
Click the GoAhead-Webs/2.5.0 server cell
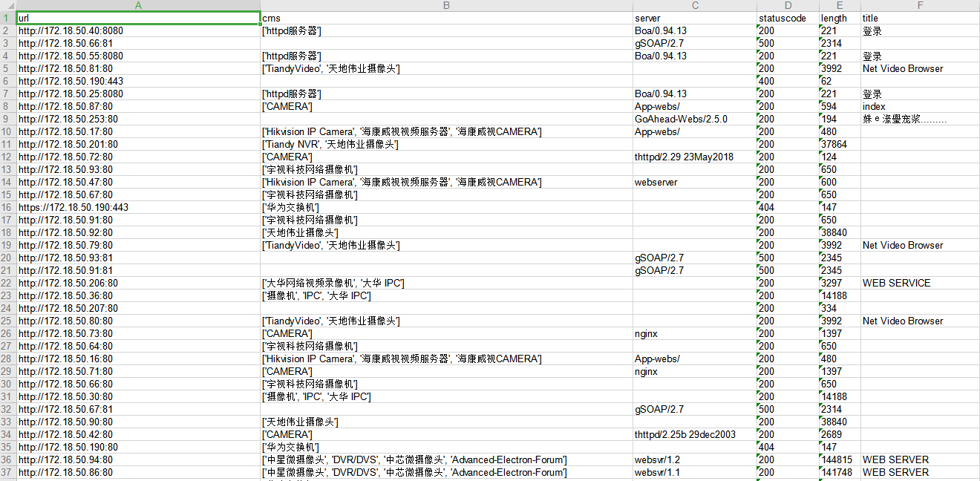694,119
